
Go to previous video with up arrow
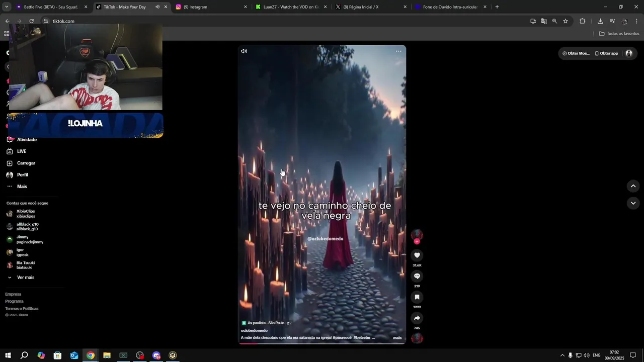(x=633, y=186)
